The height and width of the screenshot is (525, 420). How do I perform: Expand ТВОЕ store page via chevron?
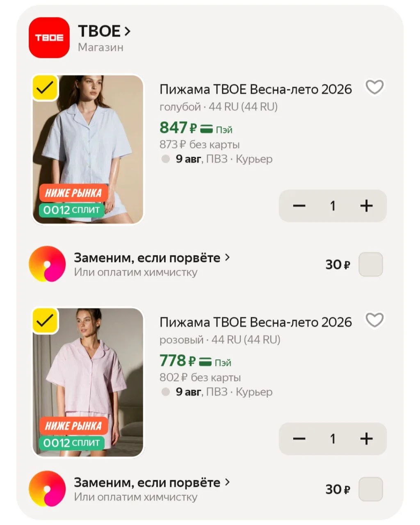(127, 31)
